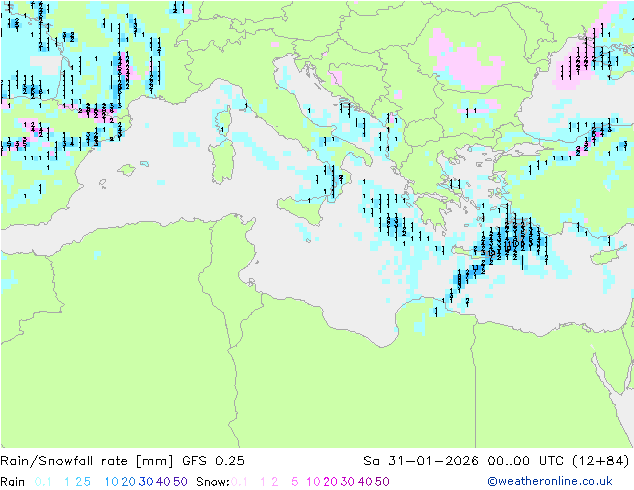The width and height of the screenshot is (634, 490).
Task: Pick the rain legend value 40
Action: tap(163, 482)
